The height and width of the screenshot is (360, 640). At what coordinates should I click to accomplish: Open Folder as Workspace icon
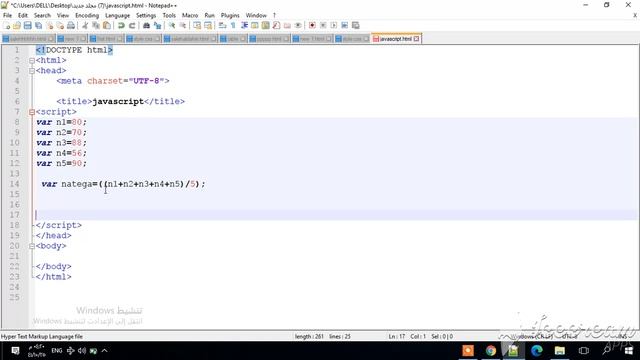point(287,25)
